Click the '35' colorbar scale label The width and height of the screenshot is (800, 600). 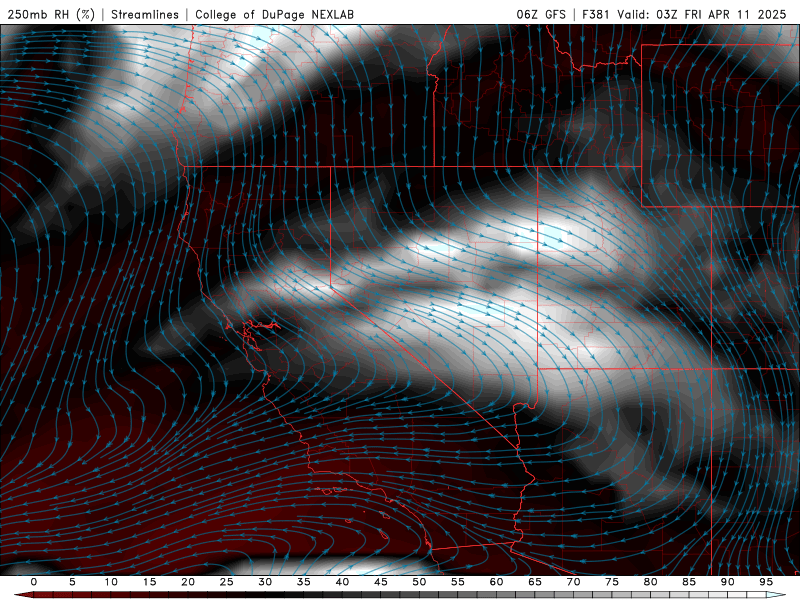[304, 582]
